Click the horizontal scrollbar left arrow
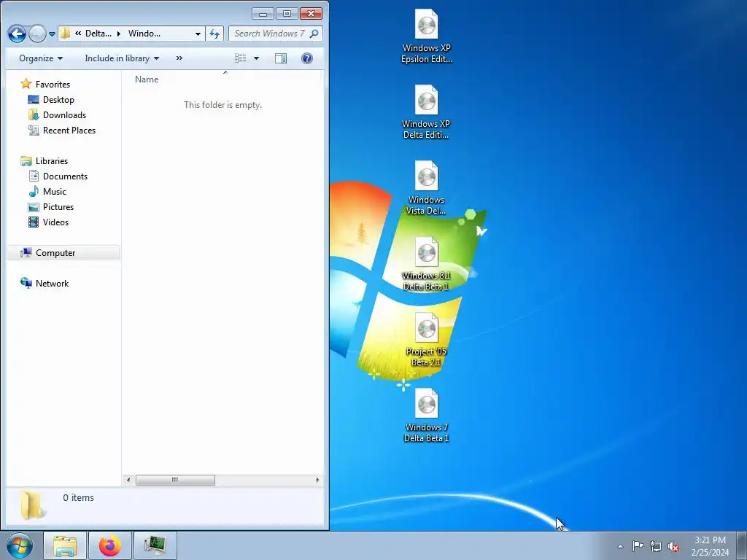 point(128,480)
